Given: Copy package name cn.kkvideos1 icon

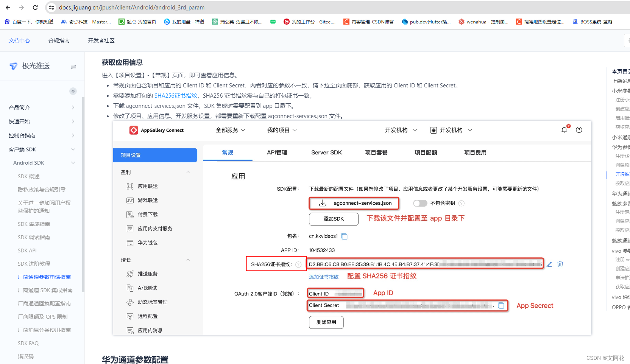Looking at the screenshot, I should click(344, 236).
